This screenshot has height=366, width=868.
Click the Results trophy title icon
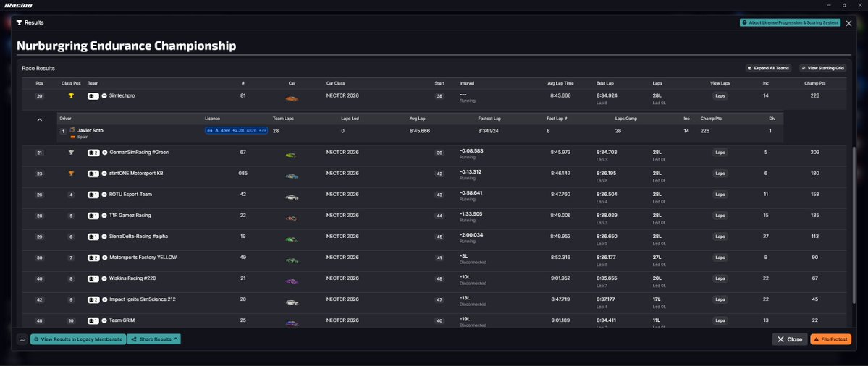[x=20, y=22]
